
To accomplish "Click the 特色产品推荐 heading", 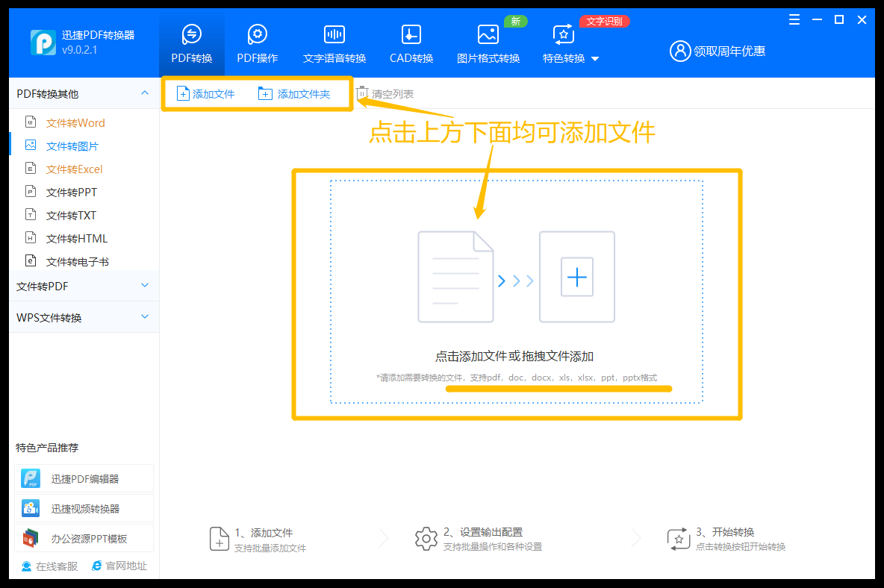I will pyautogui.click(x=47, y=448).
